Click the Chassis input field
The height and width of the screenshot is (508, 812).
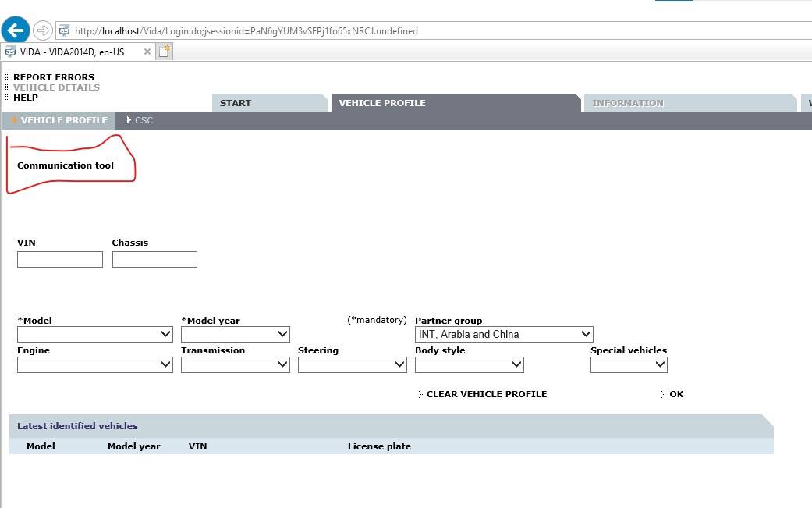[154, 259]
